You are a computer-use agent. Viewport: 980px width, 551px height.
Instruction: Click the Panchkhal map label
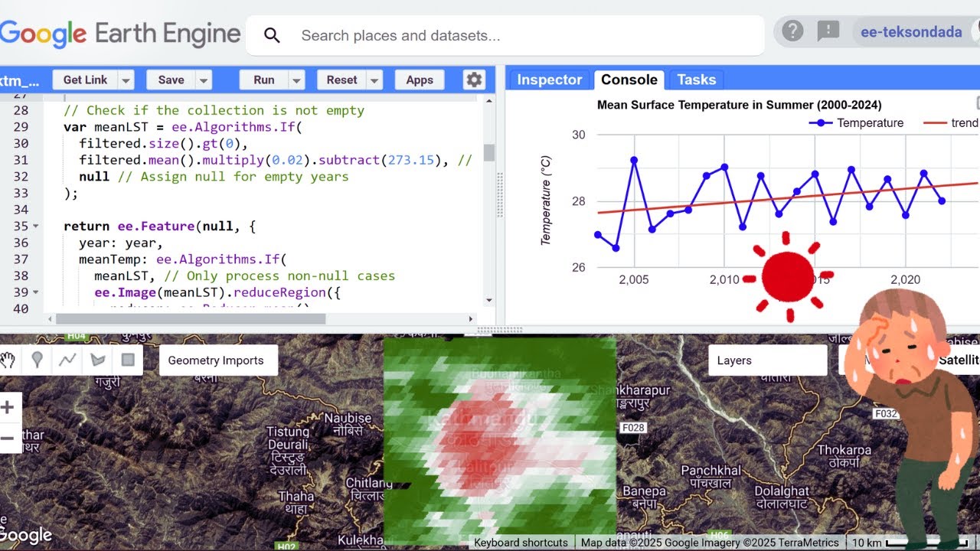710,477
